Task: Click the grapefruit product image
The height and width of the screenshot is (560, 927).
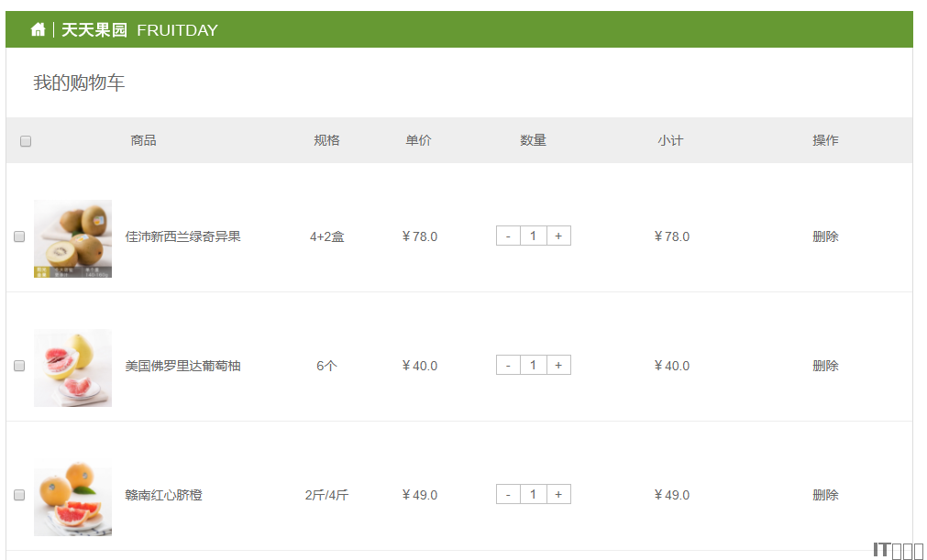Action: 72,368
